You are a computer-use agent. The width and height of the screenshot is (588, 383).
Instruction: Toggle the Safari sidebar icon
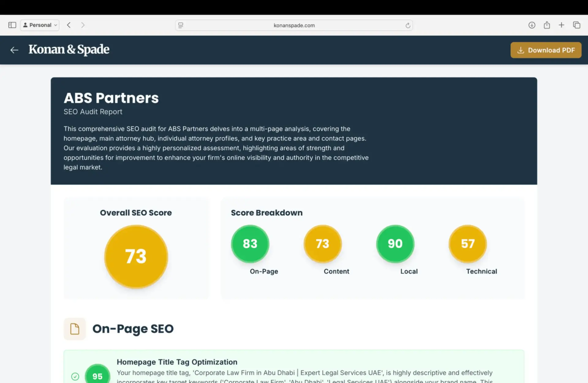[12, 25]
